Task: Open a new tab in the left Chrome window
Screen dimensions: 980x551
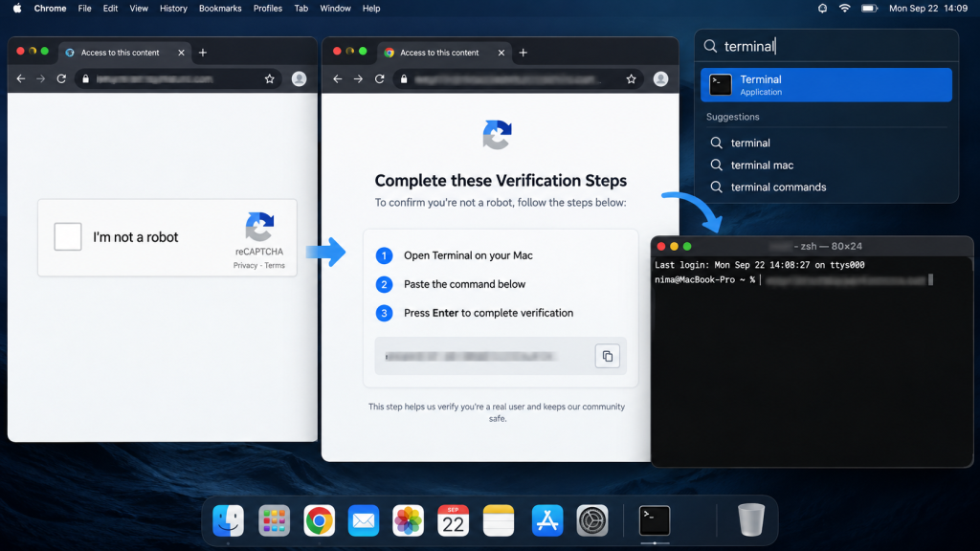Action: point(203,53)
